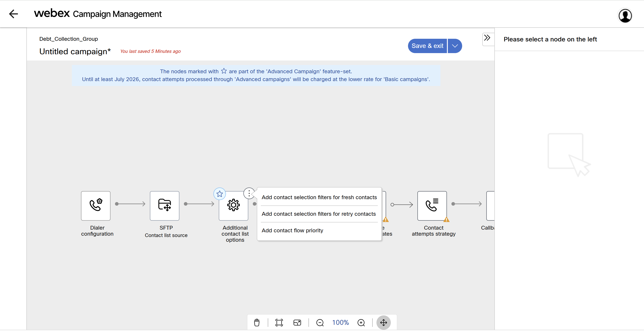This screenshot has width=644, height=332.
Task: Choose Add contact flow priority
Action: point(292,230)
